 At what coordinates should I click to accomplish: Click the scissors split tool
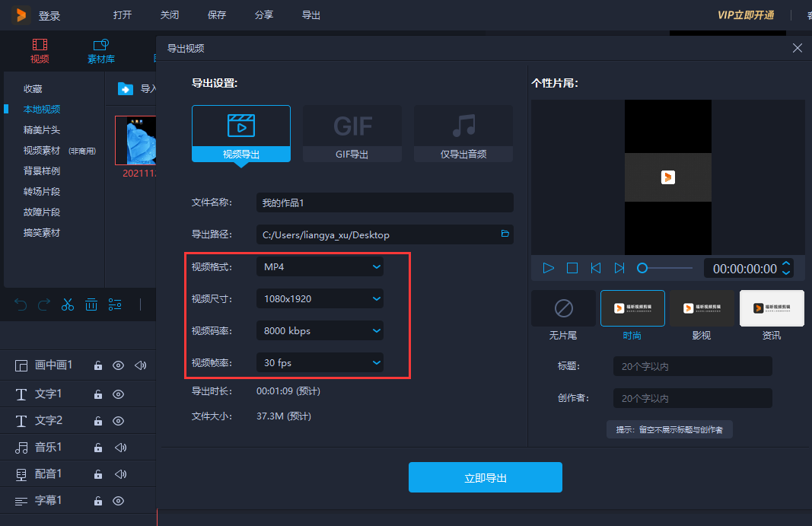(x=67, y=304)
